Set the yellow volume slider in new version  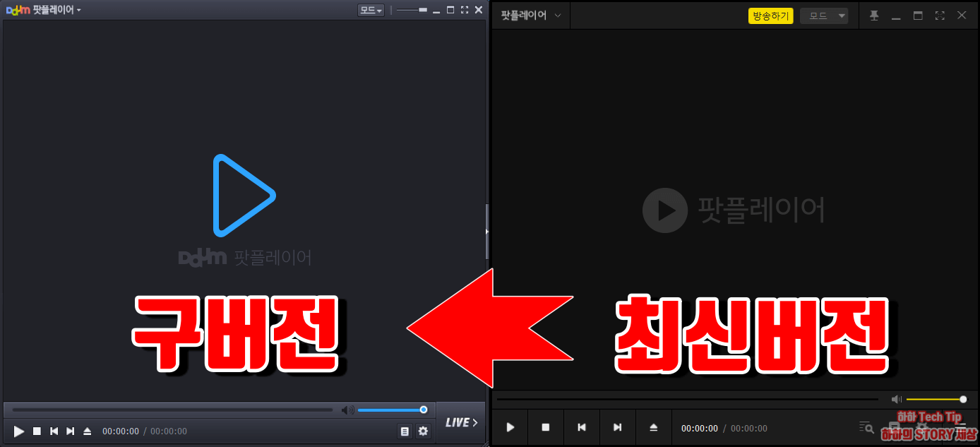[x=936, y=399]
